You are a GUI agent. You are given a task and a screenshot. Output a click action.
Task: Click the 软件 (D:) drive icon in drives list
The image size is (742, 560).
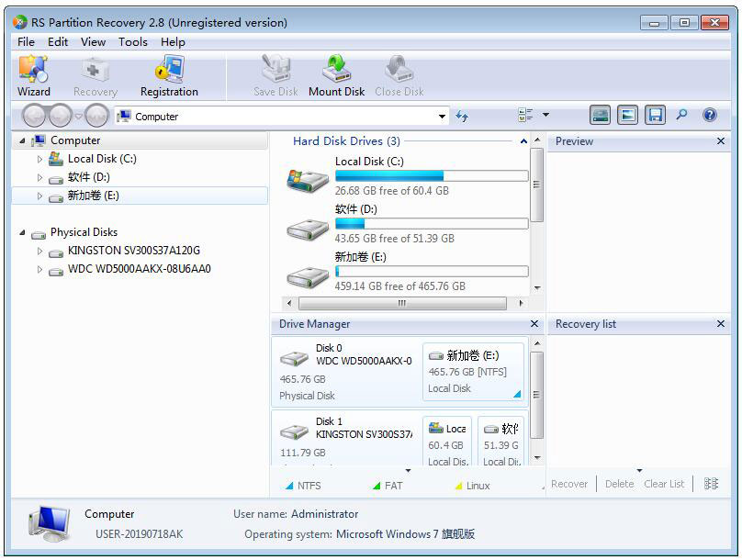pyautogui.click(x=308, y=230)
